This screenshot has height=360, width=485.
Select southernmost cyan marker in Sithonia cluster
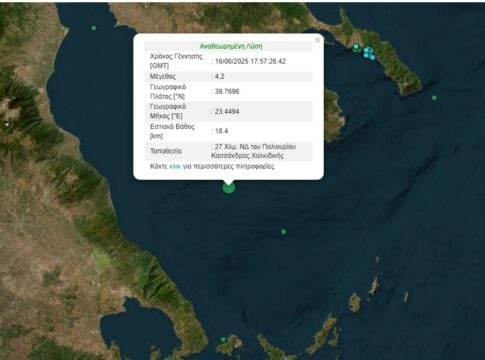pos(373,57)
